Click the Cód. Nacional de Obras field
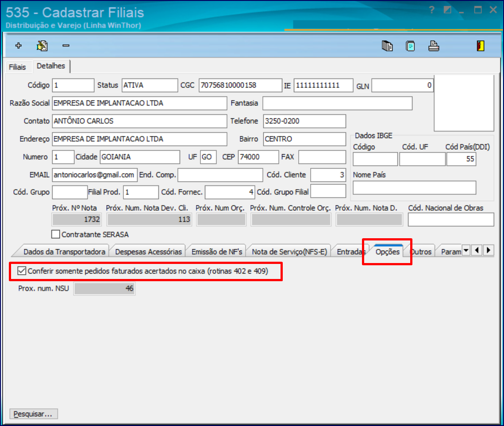The height and width of the screenshot is (426, 504). 451,220
